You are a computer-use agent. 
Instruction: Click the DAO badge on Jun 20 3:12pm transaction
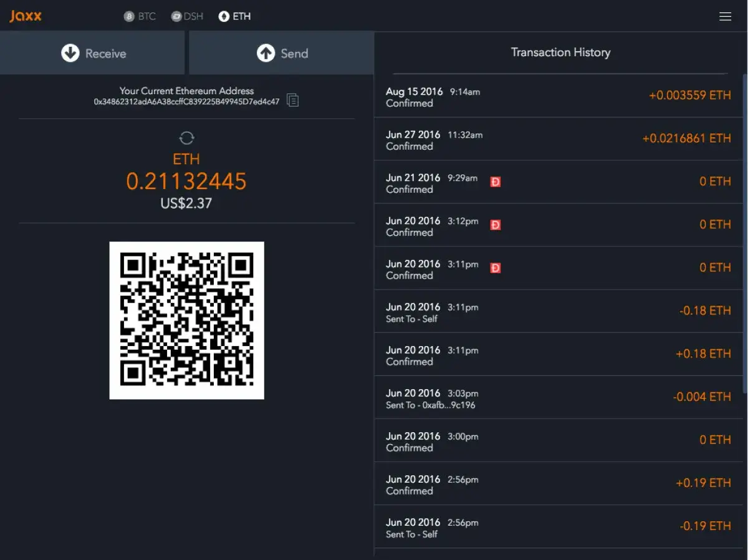pos(495,224)
